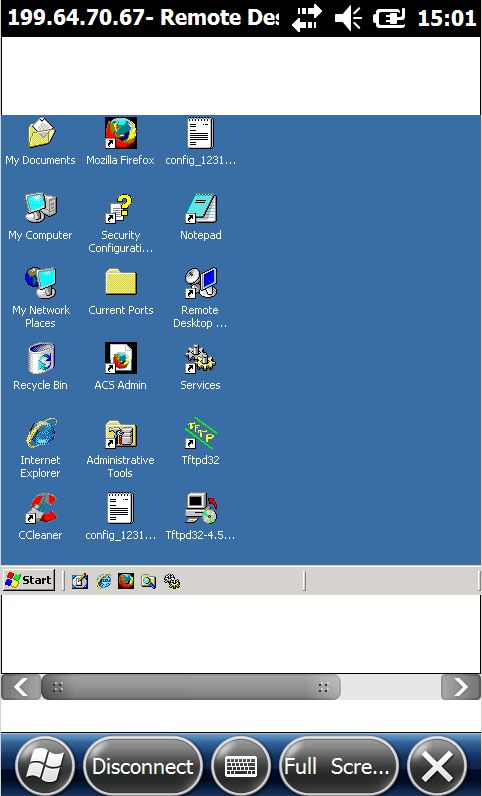
Task: Open the gears icon in Quick Launch
Action: [x=172, y=581]
